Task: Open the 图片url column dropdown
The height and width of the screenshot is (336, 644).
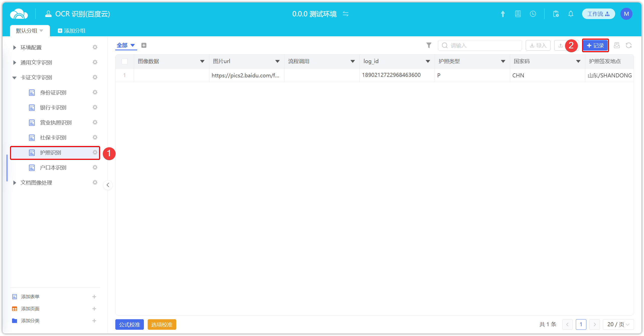Action: tap(277, 61)
